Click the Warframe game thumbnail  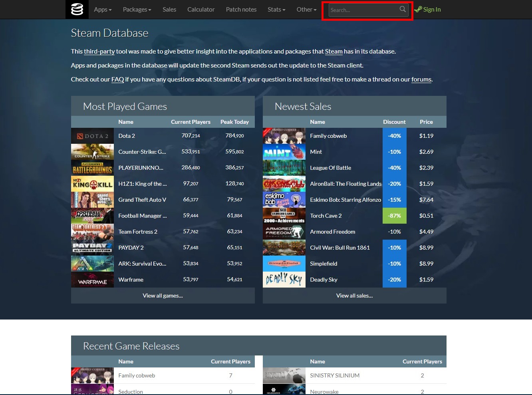pos(92,280)
